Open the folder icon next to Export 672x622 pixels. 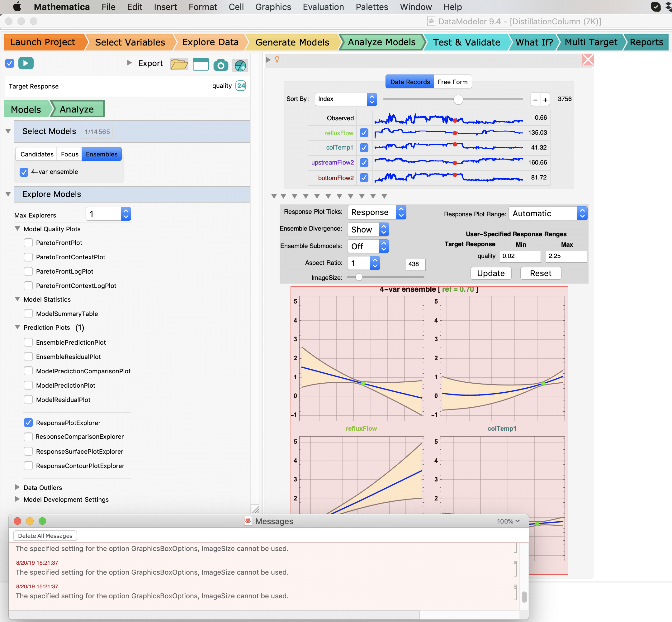pyautogui.click(x=179, y=64)
